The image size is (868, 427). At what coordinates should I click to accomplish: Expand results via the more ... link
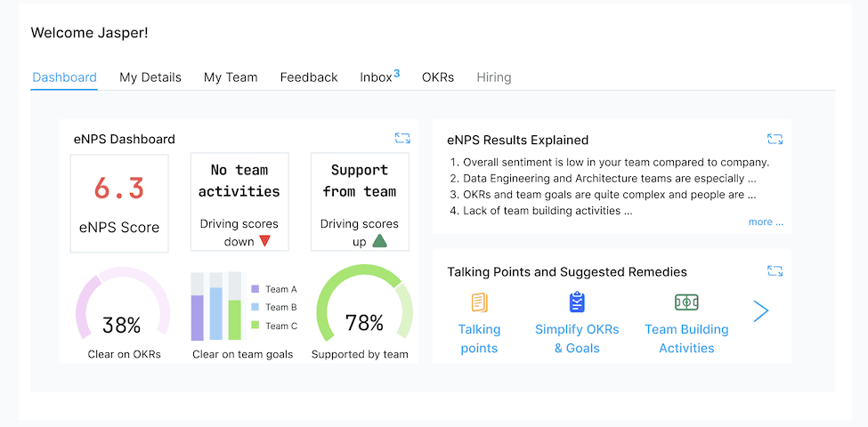pos(766,222)
